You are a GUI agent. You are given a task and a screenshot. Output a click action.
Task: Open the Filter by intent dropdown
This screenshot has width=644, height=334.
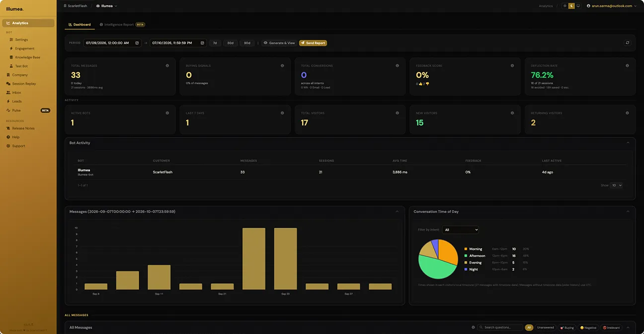point(461,230)
